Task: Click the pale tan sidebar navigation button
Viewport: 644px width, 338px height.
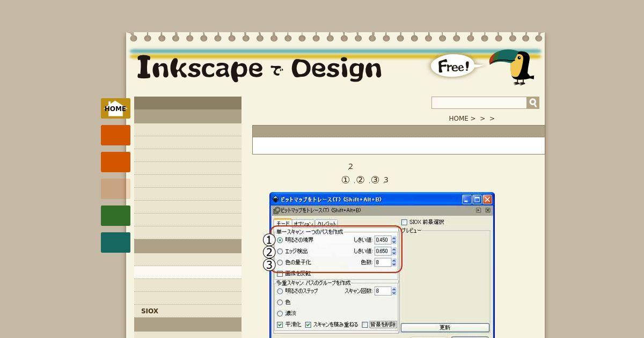Action: pyautogui.click(x=115, y=189)
